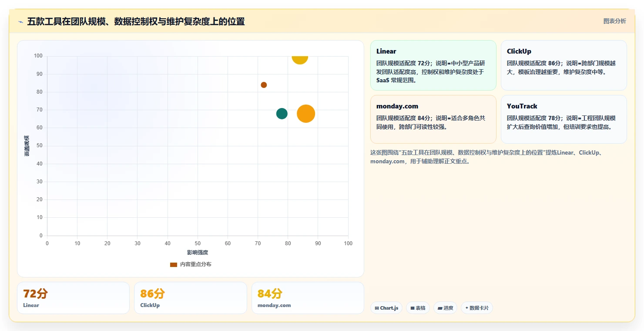
Task: Click the heading 五款工具在团队规模 title text
Action: click(x=136, y=21)
